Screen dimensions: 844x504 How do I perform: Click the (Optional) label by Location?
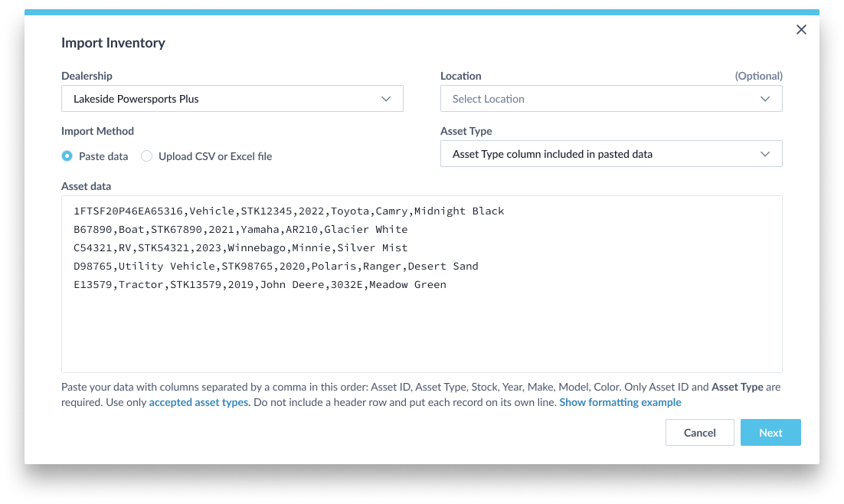point(758,76)
